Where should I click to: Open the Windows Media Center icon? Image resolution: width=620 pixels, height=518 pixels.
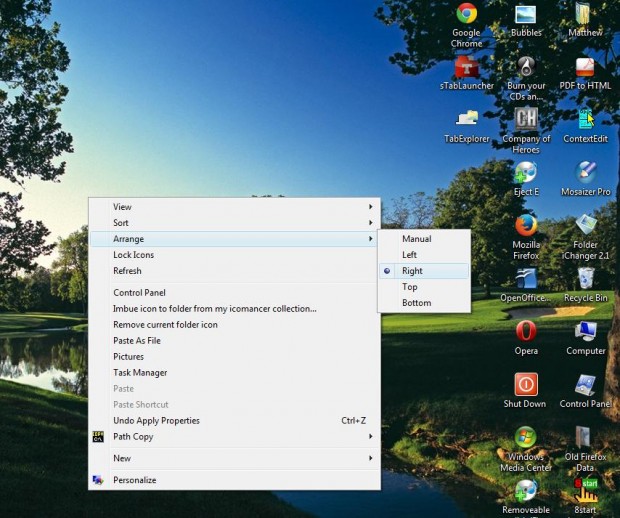coord(526,438)
